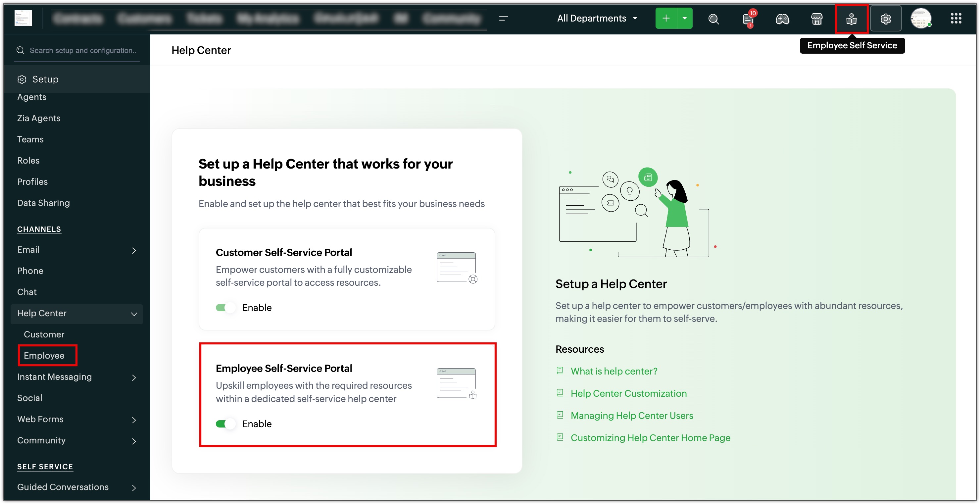Screen dimensions: 980x504
Task: Open the Marketplace store icon
Action: click(x=816, y=19)
